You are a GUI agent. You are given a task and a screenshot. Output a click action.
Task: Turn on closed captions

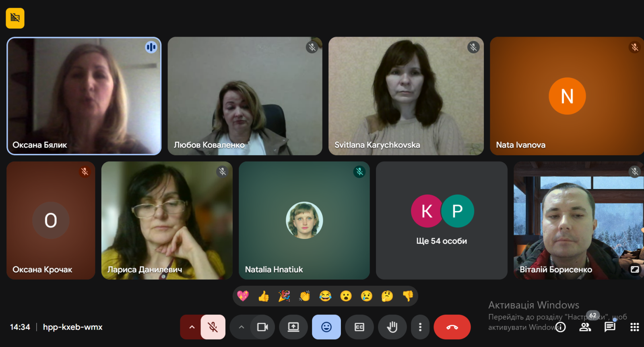(x=359, y=327)
